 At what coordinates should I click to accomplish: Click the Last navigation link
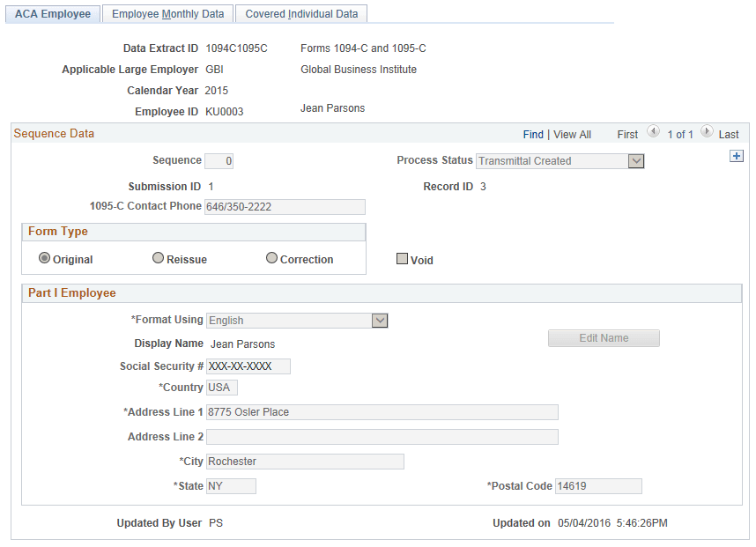click(728, 134)
